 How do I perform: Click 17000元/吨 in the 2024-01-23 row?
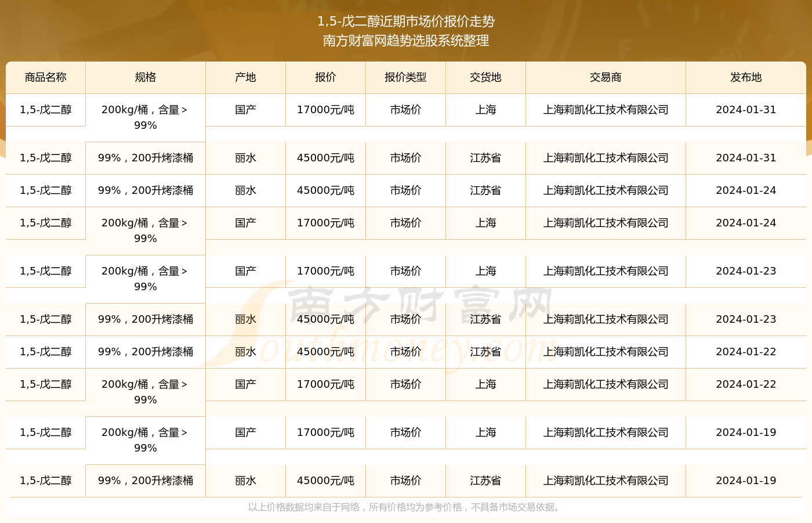325,271
